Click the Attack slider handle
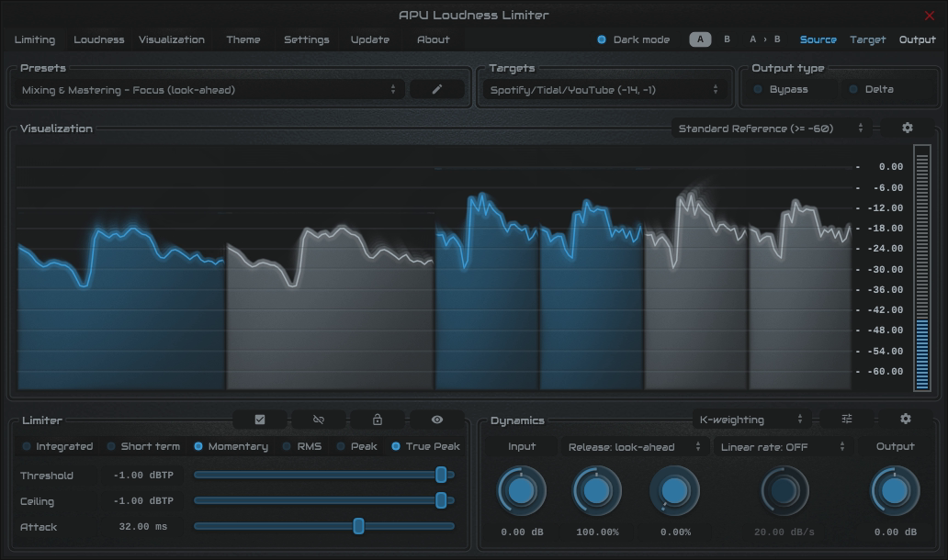 358,526
